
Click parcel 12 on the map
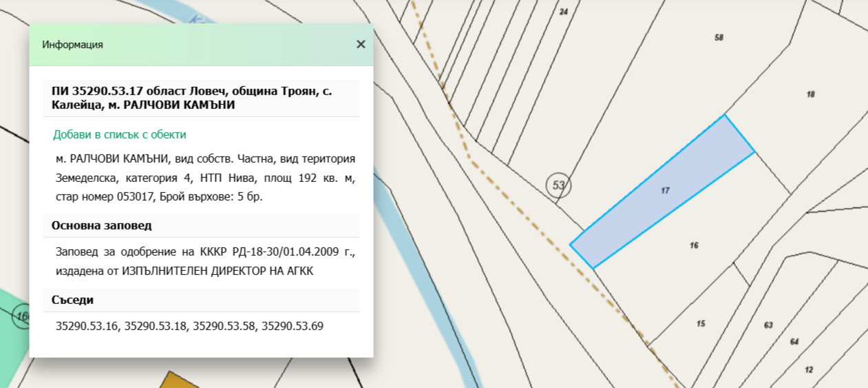pos(808,370)
